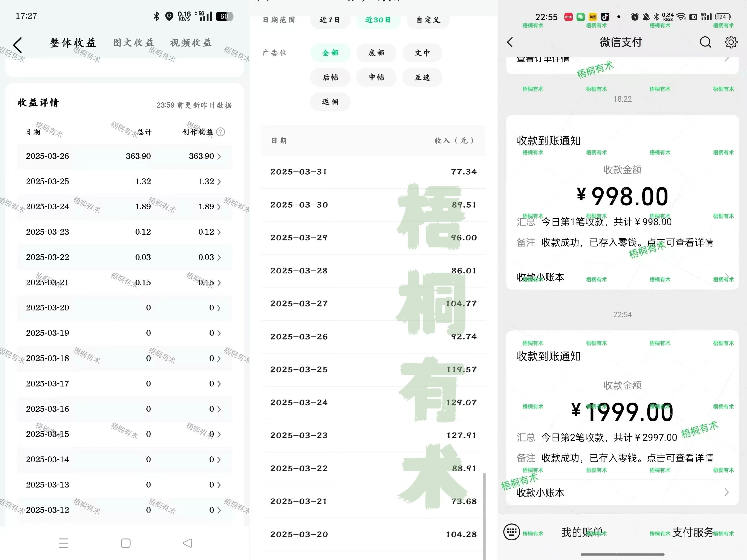The width and height of the screenshot is (747, 560).
Task: Tap the Android back triangle button
Action: tap(187, 543)
